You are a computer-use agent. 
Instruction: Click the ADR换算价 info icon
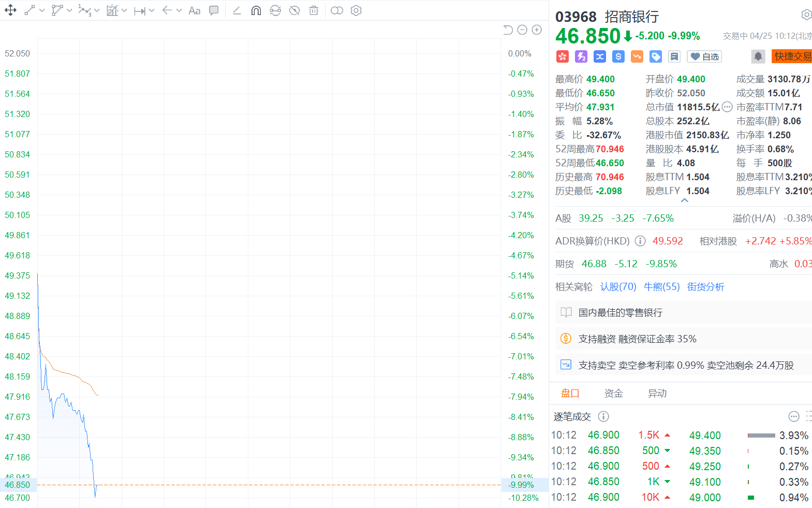point(640,241)
